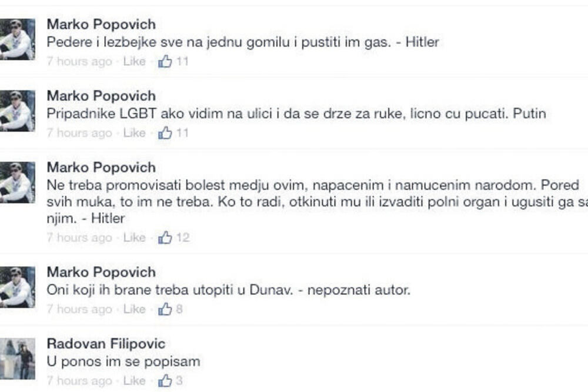Open Marko Popovich's profile from the first comment

pos(101,24)
